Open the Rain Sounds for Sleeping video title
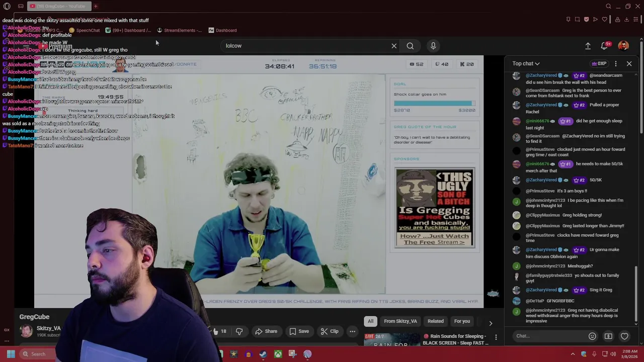Screen dimensions: 644x362 pos(455,339)
